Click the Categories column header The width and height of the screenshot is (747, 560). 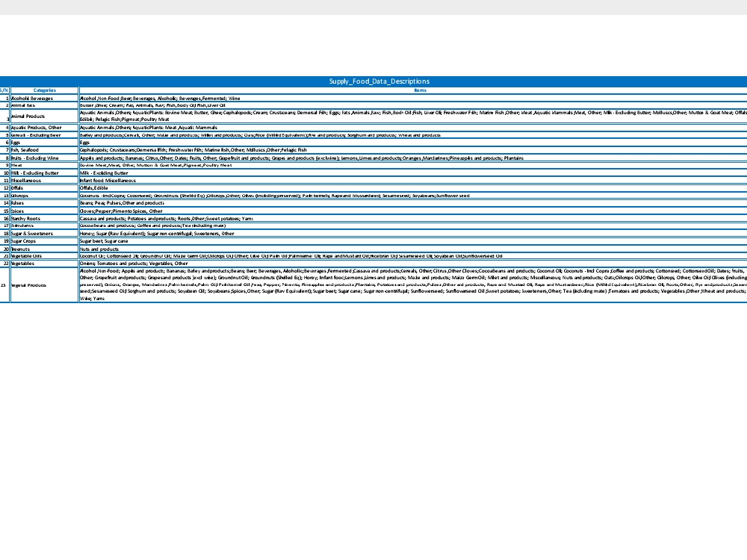pos(44,90)
